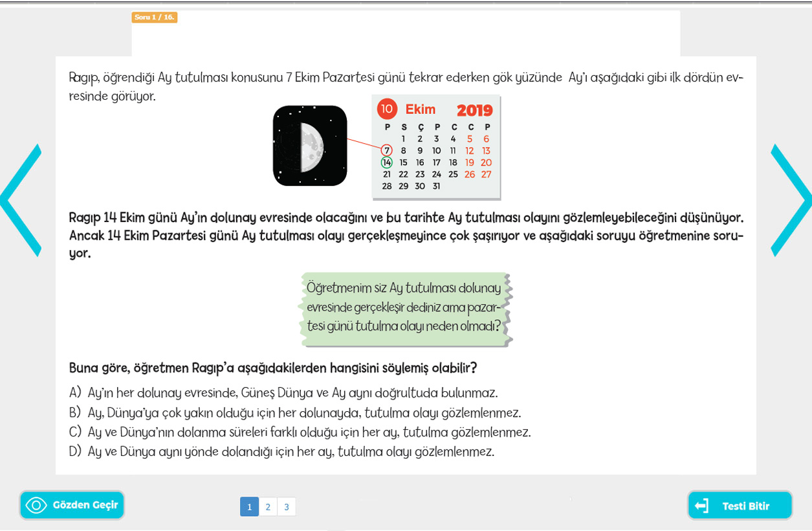Click the exit arrow icon in Testi Bitir

tap(702, 506)
